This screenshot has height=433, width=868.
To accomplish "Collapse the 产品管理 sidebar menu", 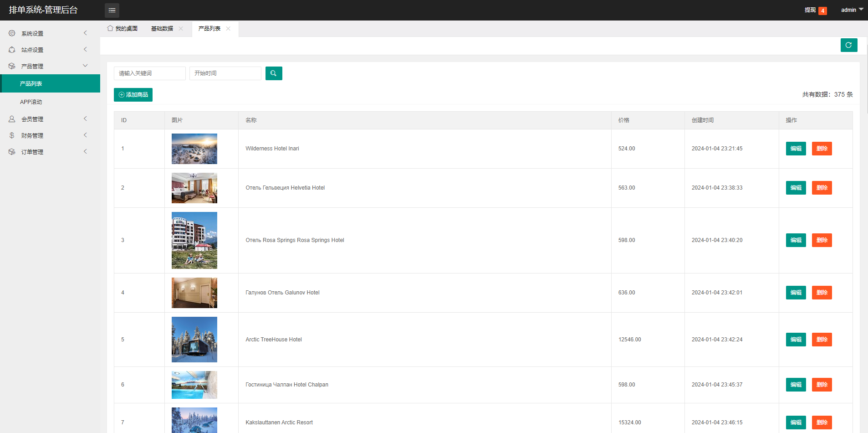I will coord(50,66).
